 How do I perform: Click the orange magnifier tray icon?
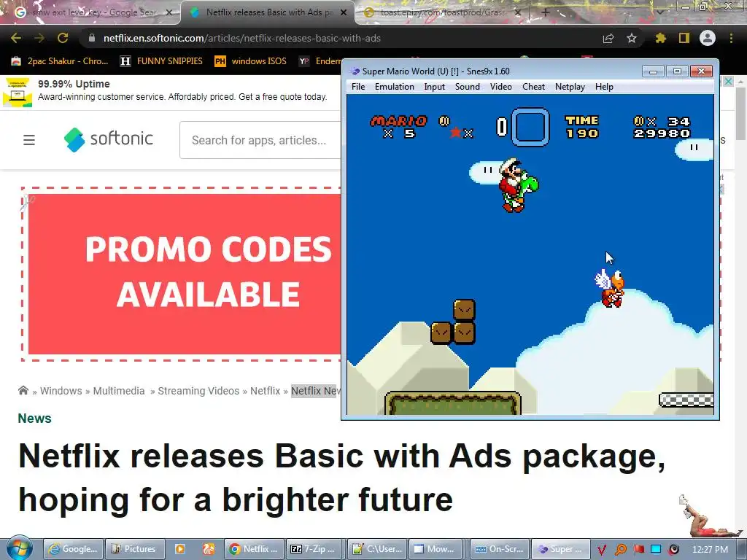(x=620, y=550)
